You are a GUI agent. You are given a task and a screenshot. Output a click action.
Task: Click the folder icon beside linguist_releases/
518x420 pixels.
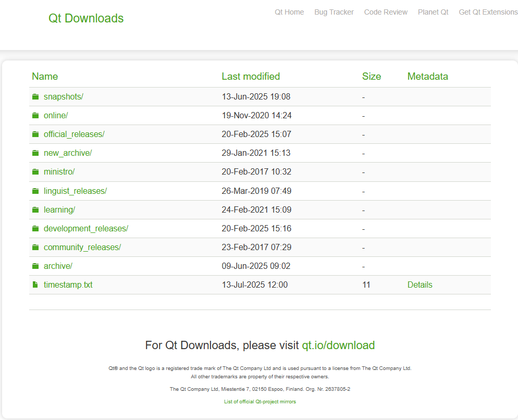point(35,191)
